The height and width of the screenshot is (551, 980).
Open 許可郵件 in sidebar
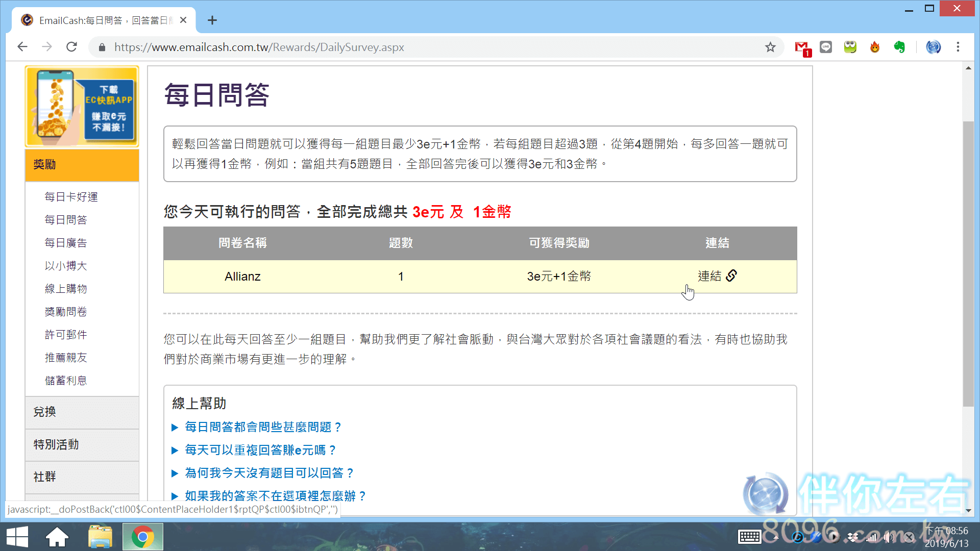[x=66, y=335]
